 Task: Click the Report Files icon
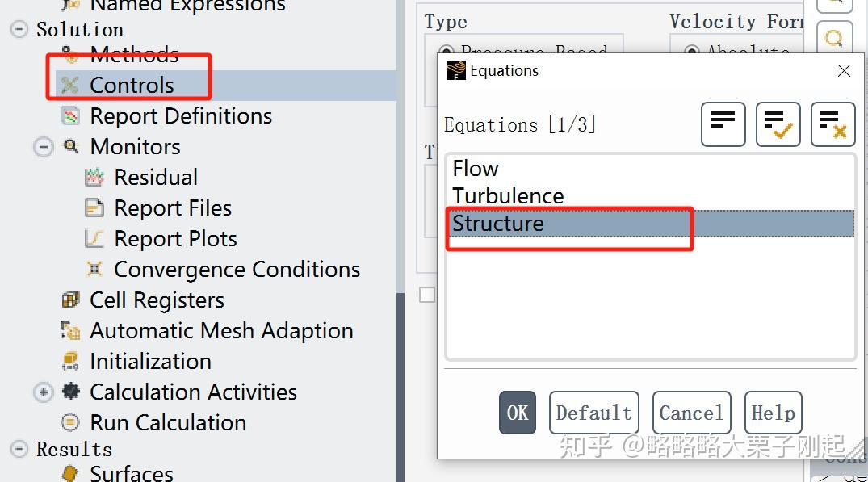click(x=94, y=208)
